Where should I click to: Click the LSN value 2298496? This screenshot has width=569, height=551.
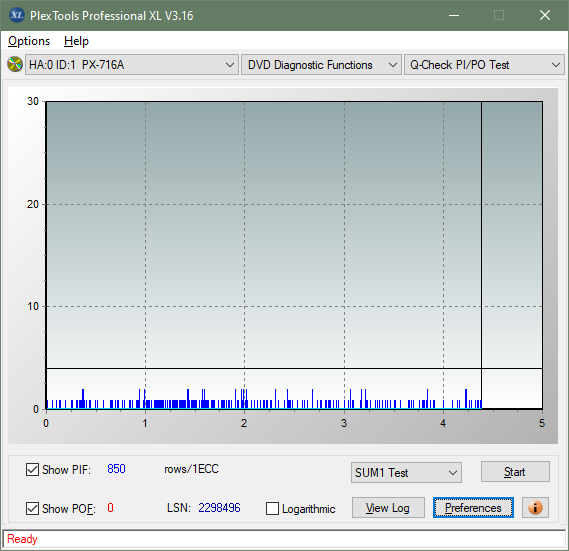coord(219,507)
